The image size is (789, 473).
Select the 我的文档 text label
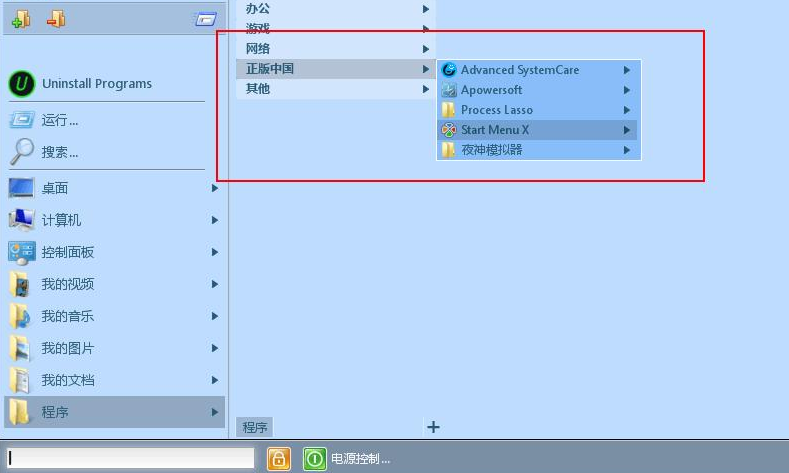(67, 380)
